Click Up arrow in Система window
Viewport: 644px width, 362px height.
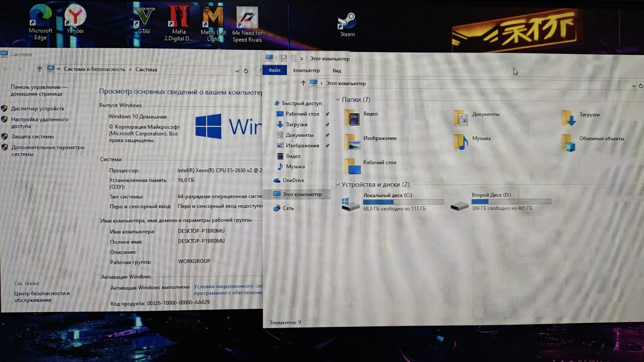[40, 69]
